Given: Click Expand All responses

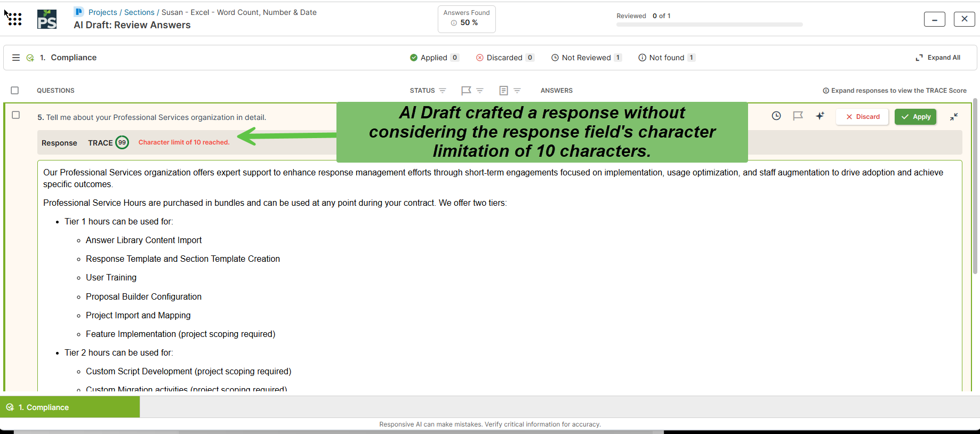Looking at the screenshot, I should (x=938, y=58).
